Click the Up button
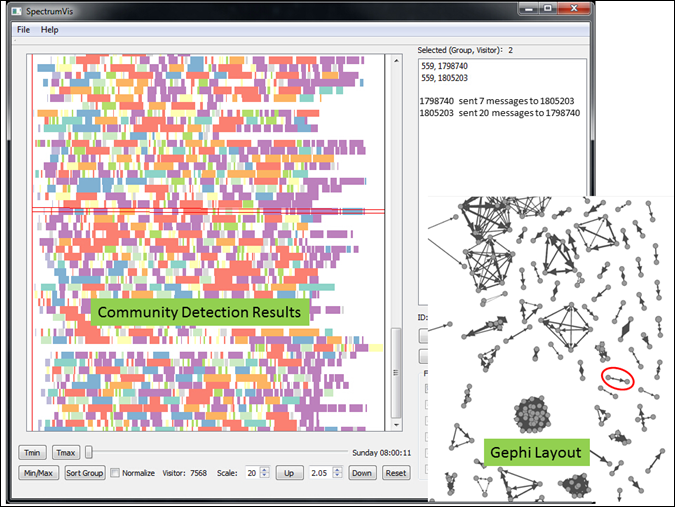Screen dimensions: 675x507 pos(288,472)
